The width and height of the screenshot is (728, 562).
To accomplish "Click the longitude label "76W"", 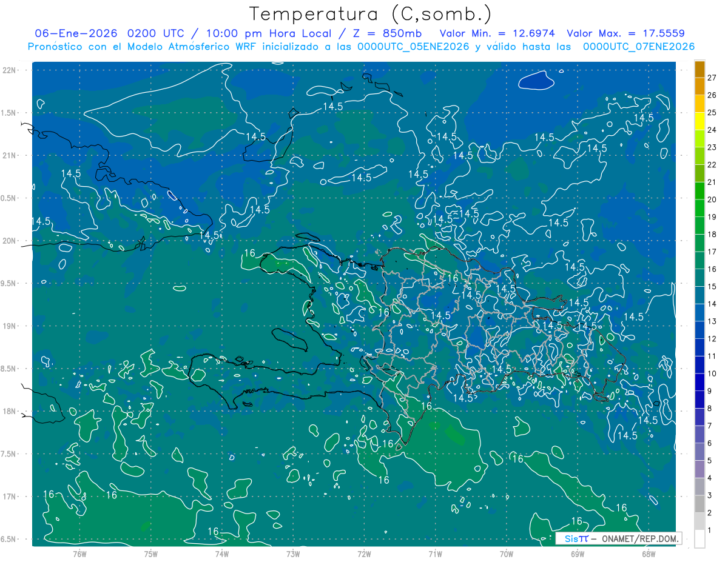I will tap(79, 554).
